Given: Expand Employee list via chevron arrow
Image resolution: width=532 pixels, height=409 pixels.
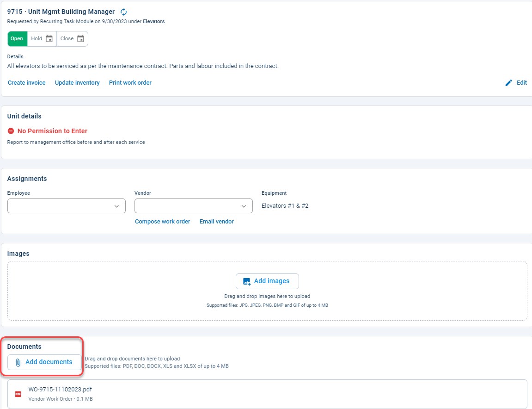Looking at the screenshot, I should click(117, 206).
